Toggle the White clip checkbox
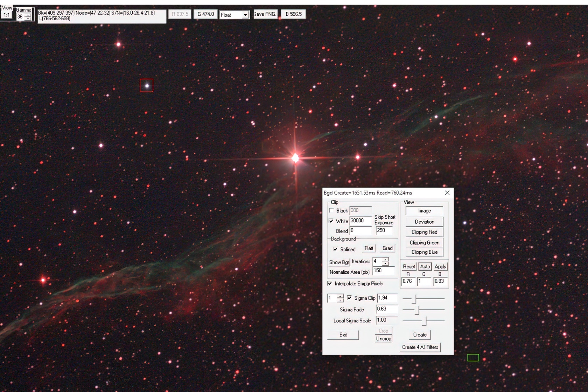Screen dimensions: 588x392 (x=331, y=221)
